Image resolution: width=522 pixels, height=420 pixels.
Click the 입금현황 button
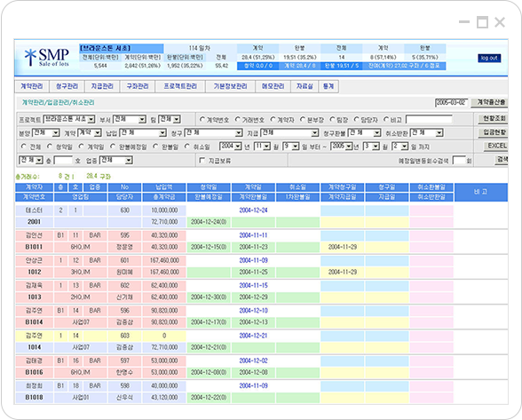(x=493, y=132)
